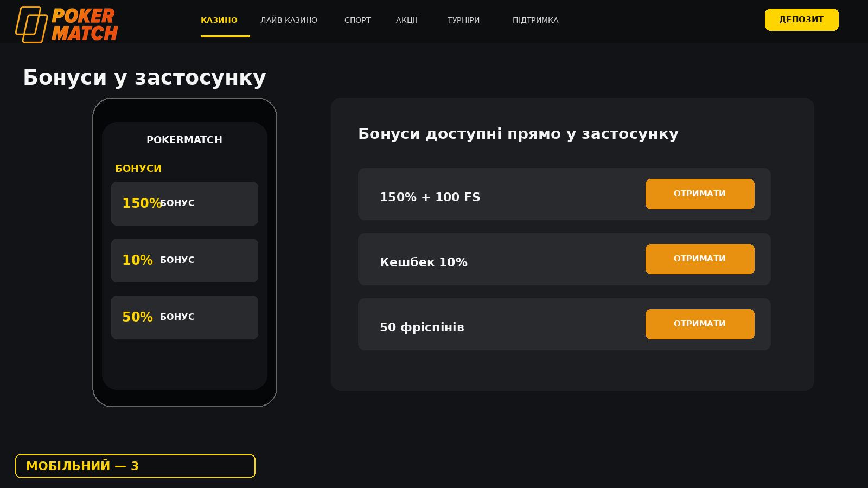Select the 150% бонус phone card
Screen dimensions: 868x488
click(x=184, y=203)
